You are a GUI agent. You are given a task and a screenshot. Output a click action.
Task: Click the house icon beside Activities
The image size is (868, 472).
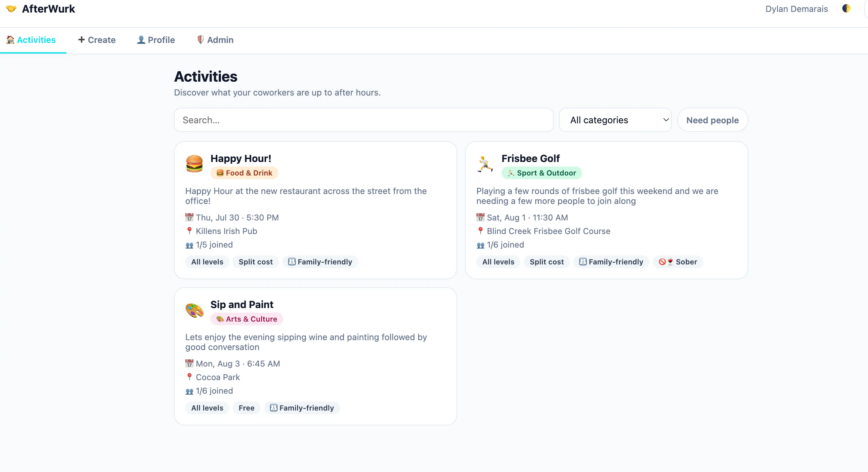(x=11, y=40)
